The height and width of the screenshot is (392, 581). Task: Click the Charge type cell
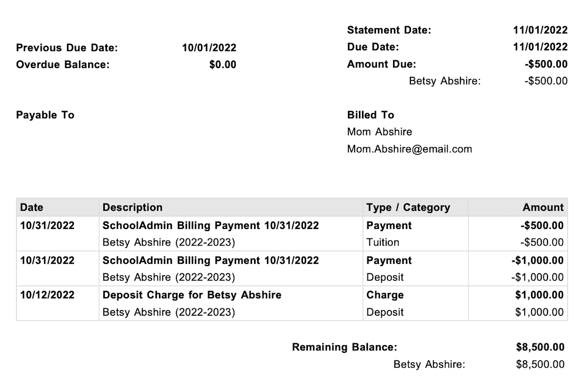[x=385, y=295]
